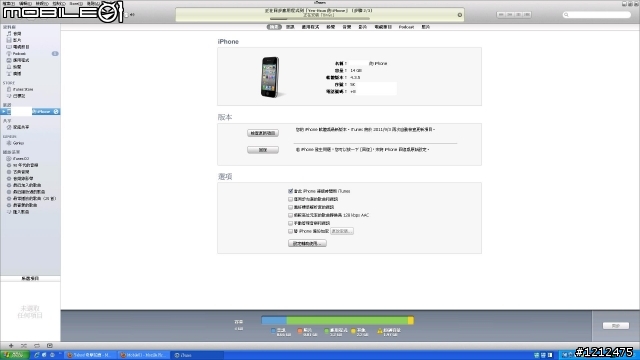This screenshot has width=640, height=360.
Task: Open My Top Rated smart playlist
Action: 24,205
